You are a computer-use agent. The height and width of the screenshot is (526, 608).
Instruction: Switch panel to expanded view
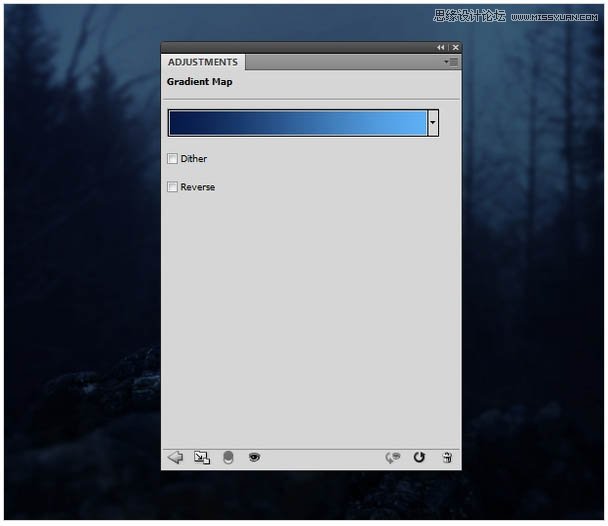coord(202,457)
